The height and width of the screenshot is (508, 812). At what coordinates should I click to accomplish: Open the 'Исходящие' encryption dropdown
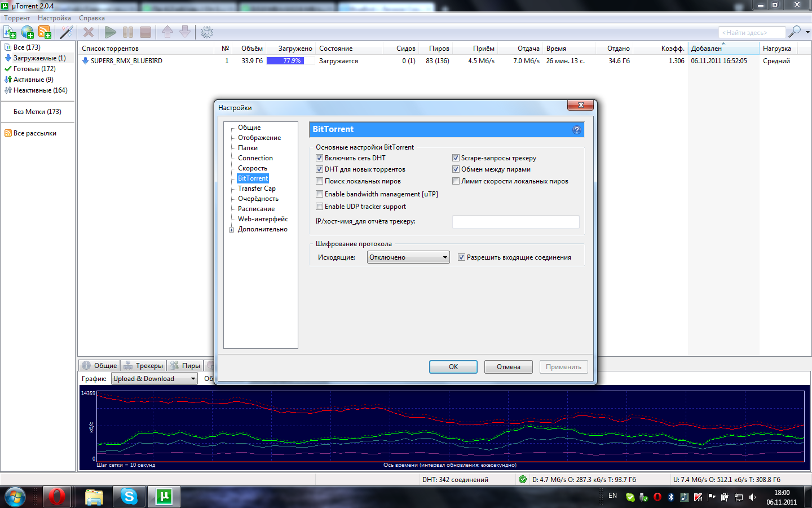click(x=408, y=257)
